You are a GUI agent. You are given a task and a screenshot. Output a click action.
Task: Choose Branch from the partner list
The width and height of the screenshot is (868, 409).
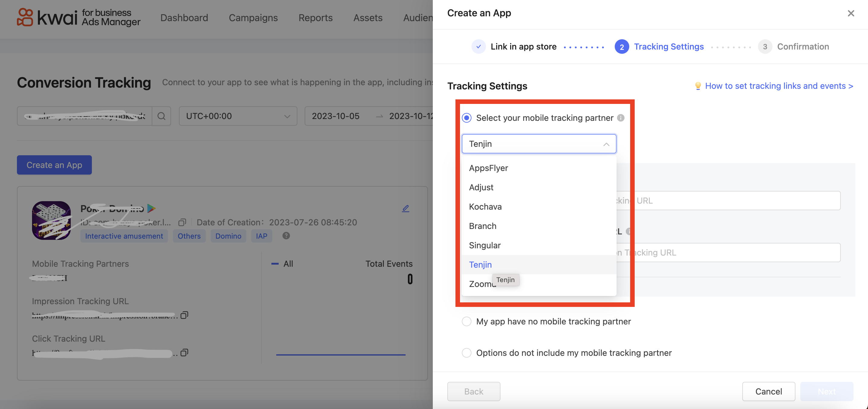pos(539,226)
